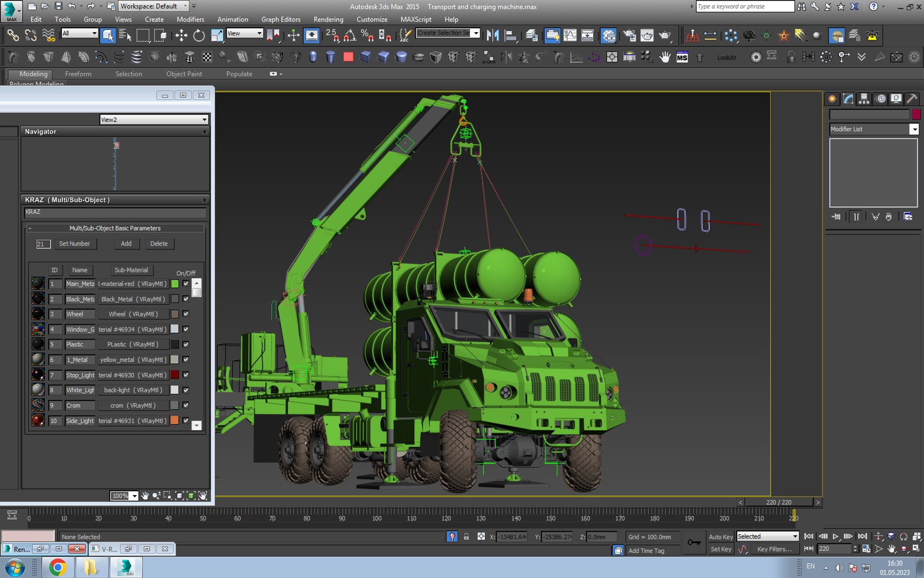
Task: Open the MAXScript menu
Action: pyautogui.click(x=415, y=19)
